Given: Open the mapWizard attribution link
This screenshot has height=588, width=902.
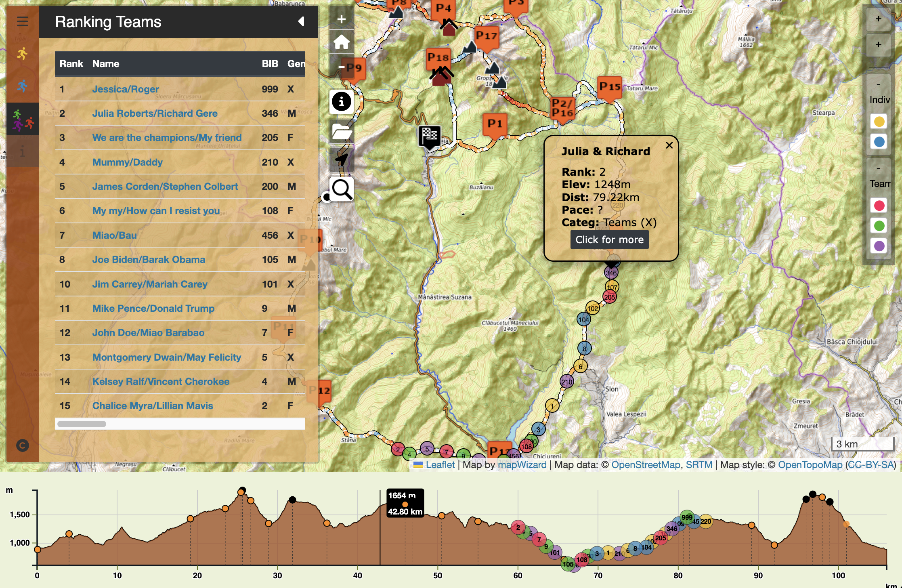Looking at the screenshot, I should (x=522, y=465).
